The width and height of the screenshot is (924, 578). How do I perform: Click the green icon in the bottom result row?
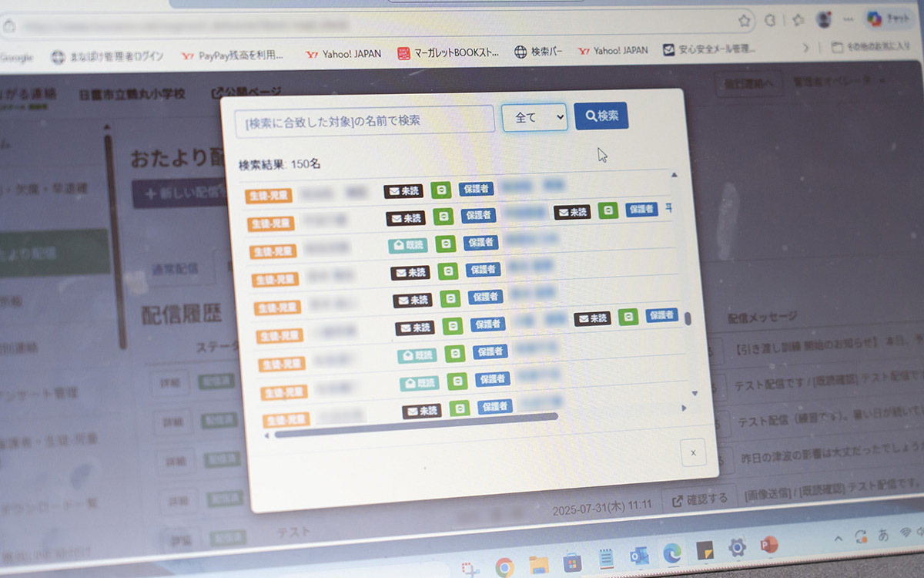pyautogui.click(x=460, y=408)
